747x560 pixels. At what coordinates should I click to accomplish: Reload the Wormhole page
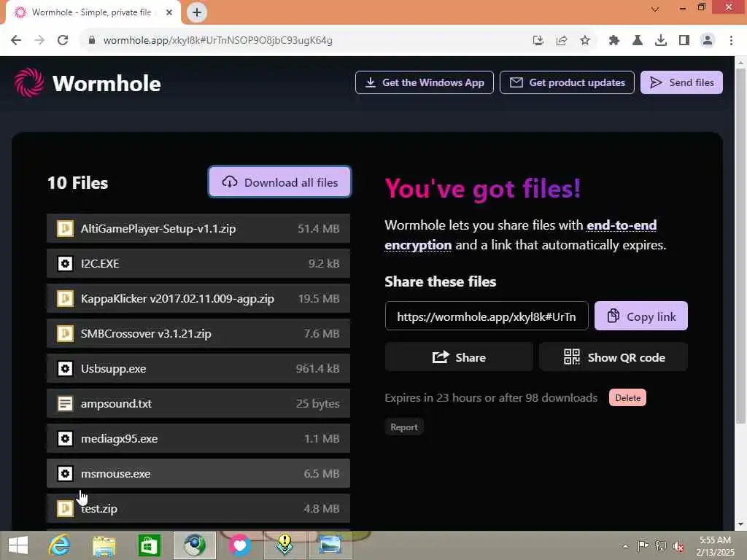(63, 41)
